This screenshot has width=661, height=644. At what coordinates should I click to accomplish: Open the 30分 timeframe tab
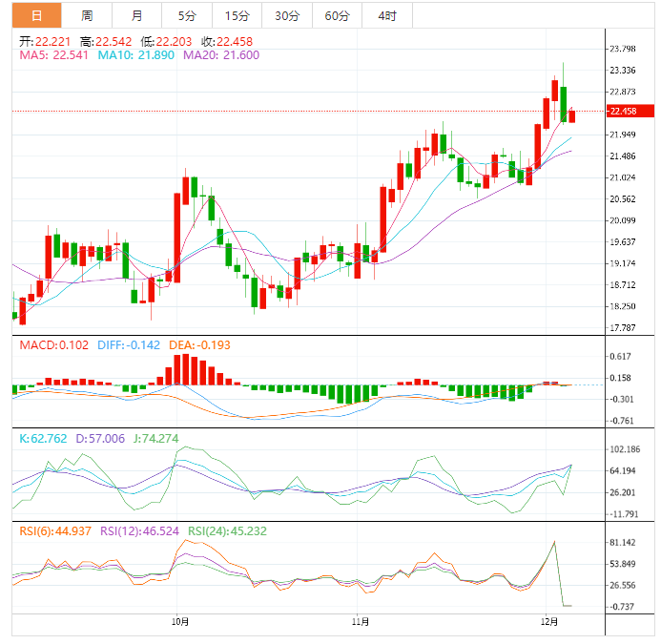[287, 15]
